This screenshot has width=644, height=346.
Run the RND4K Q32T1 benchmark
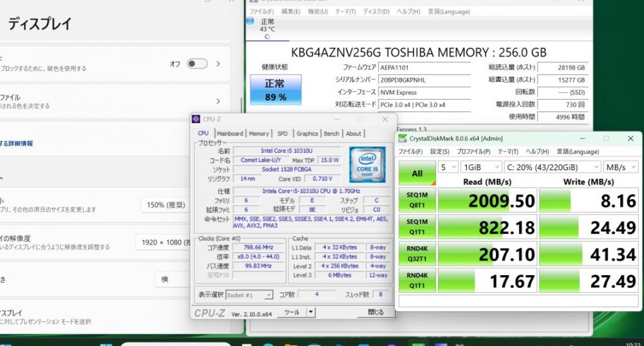(x=417, y=254)
